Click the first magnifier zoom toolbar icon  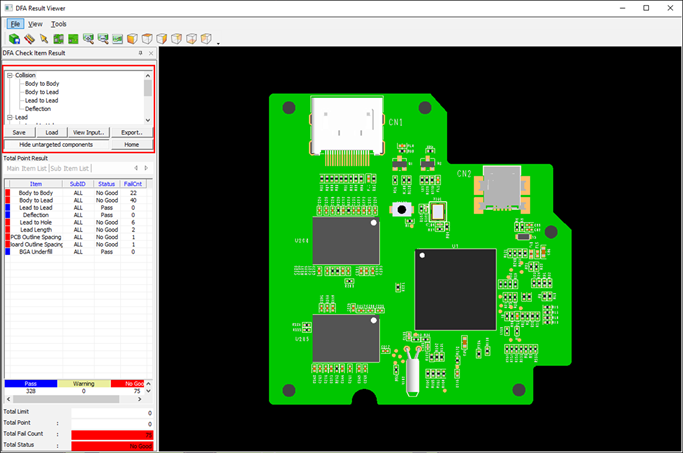(89, 39)
